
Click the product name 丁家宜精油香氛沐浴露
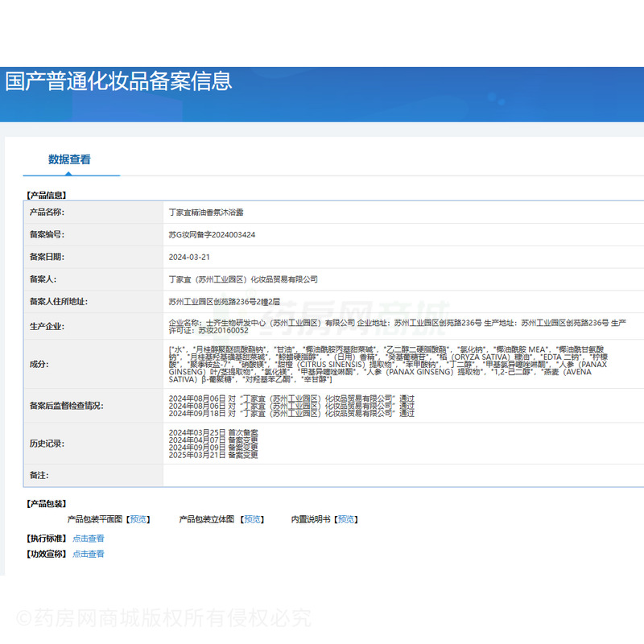205,213
